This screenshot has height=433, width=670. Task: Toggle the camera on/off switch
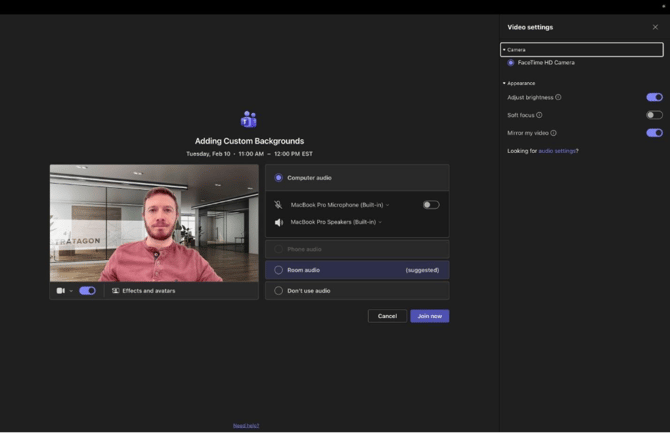(x=87, y=291)
